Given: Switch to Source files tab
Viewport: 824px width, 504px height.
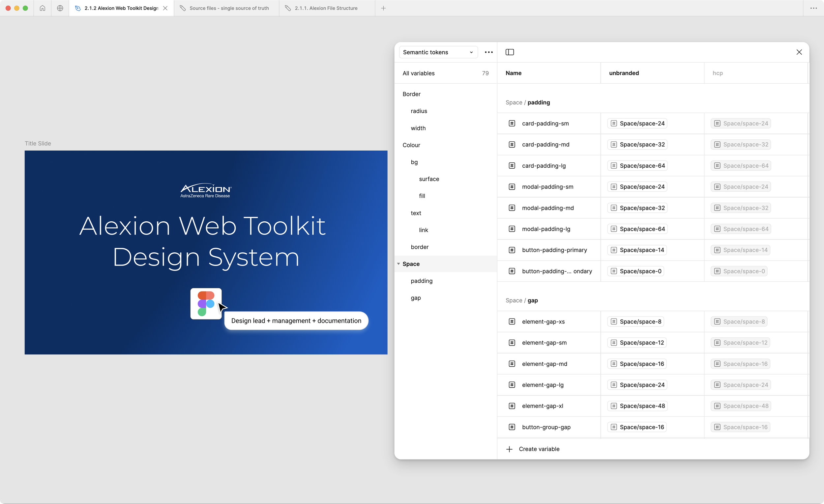Looking at the screenshot, I should [226, 8].
